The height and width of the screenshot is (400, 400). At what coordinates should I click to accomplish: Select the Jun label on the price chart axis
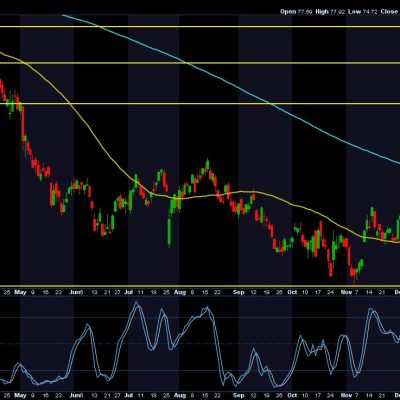(x=76, y=292)
